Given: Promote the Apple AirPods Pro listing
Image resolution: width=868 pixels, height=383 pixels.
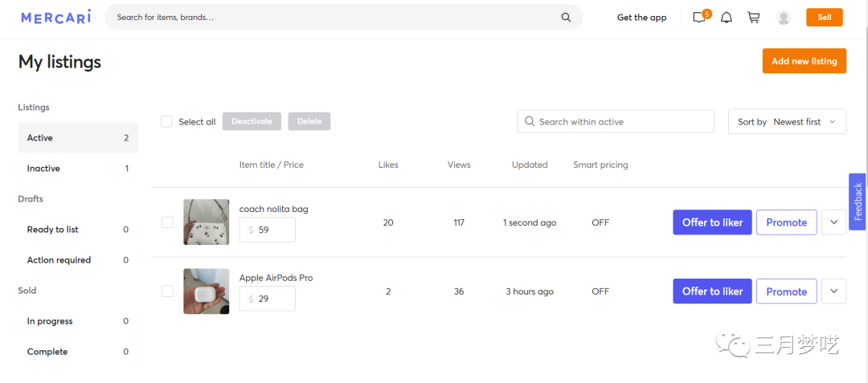Looking at the screenshot, I should pyautogui.click(x=786, y=291).
